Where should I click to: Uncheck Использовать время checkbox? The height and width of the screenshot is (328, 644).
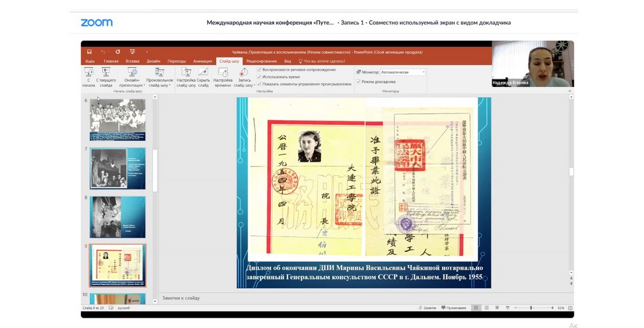click(x=259, y=77)
